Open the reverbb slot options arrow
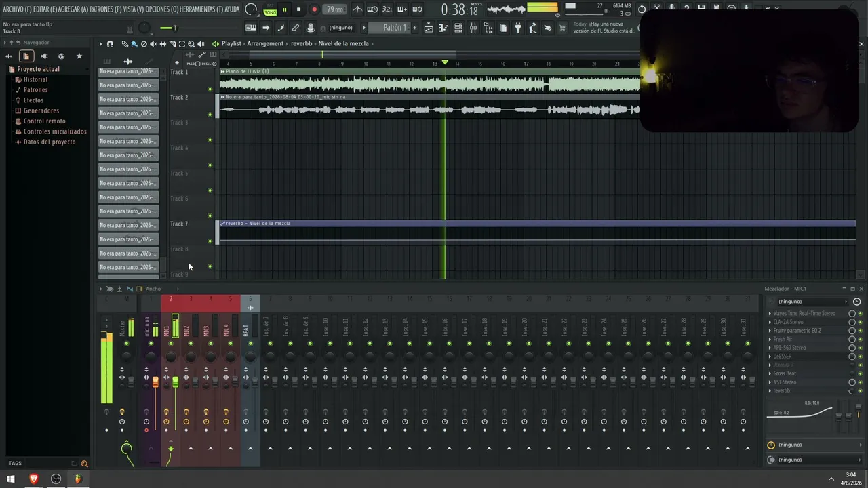 point(770,391)
